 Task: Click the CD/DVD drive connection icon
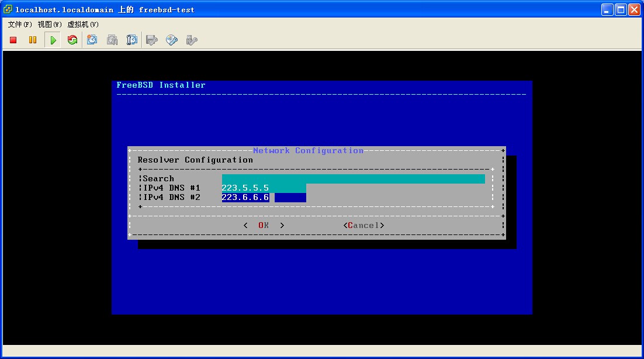coord(172,40)
